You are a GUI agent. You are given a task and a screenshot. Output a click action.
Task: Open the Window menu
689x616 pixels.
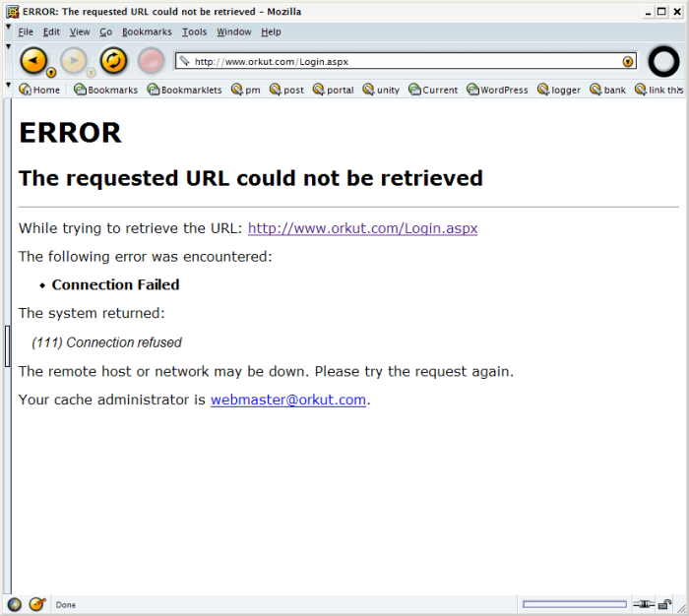[x=234, y=31]
